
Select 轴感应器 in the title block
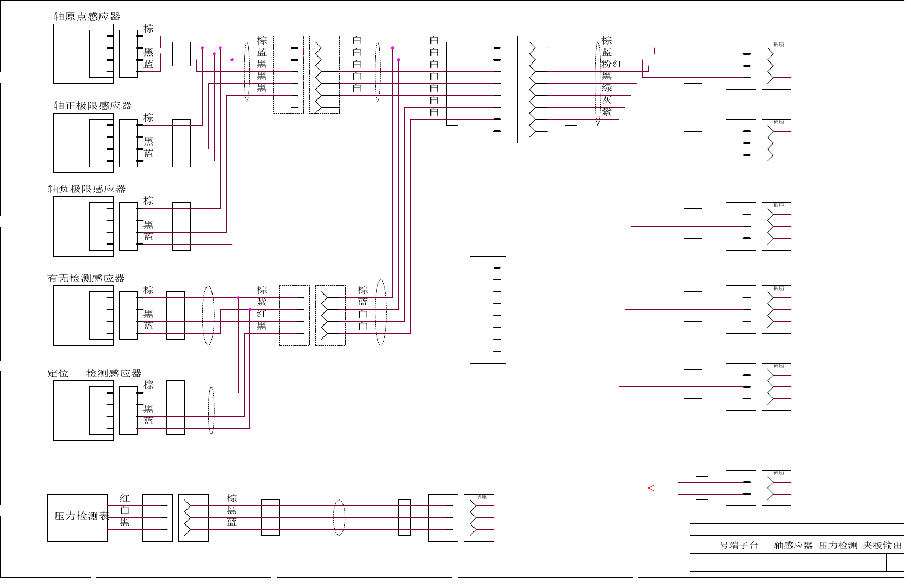(793, 546)
